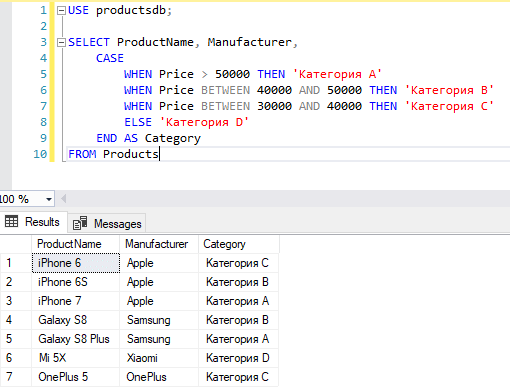Click 'productsdb' in the USE statement
This screenshot has height=392, width=510.
coord(131,11)
